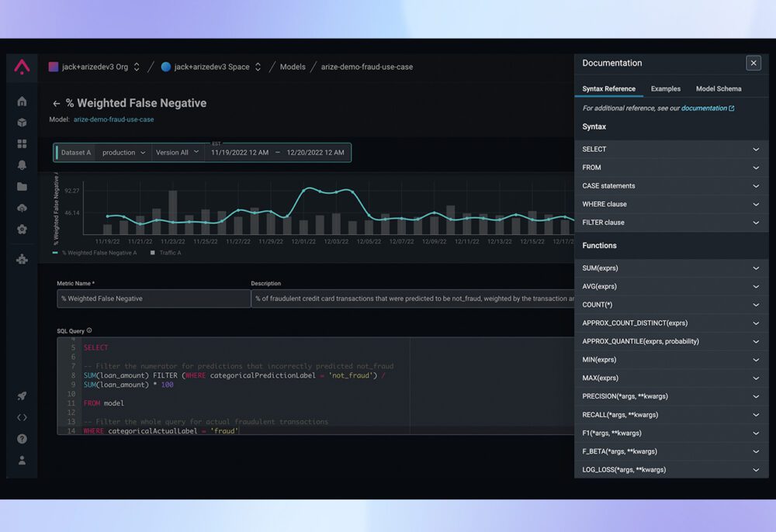Open the code brackets icon near bottom sidebar
Image resolution: width=776 pixels, height=532 pixels.
tap(22, 416)
